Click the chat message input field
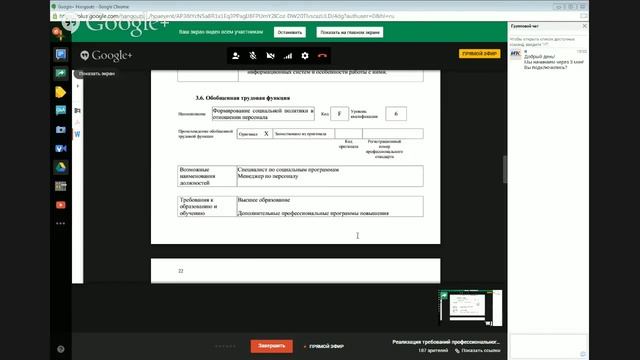Viewport: 640px width, 360px height. click(548, 346)
